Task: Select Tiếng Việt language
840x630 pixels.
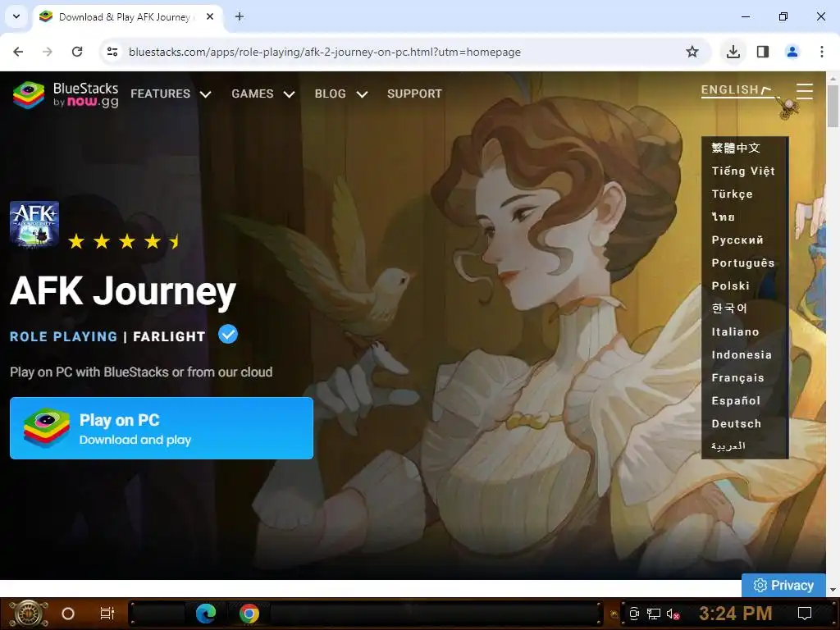Action: (743, 171)
